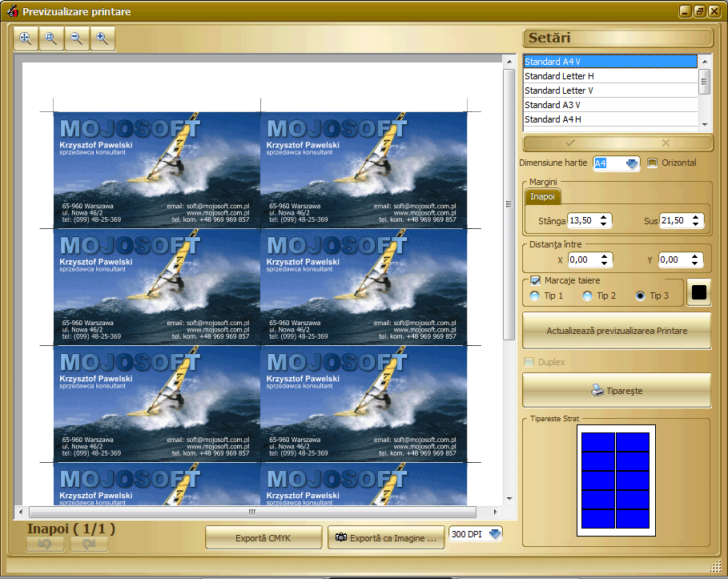Select the Tip 3 radio button
This screenshot has height=579, width=728.
tap(640, 296)
